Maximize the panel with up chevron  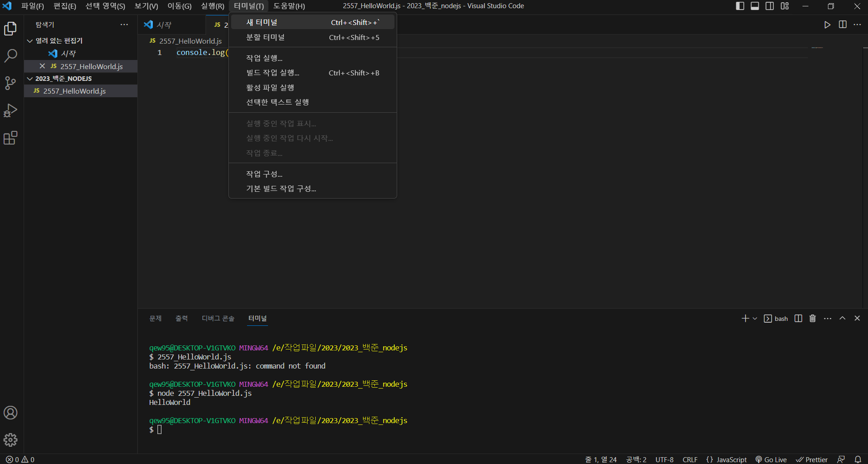pyautogui.click(x=843, y=319)
